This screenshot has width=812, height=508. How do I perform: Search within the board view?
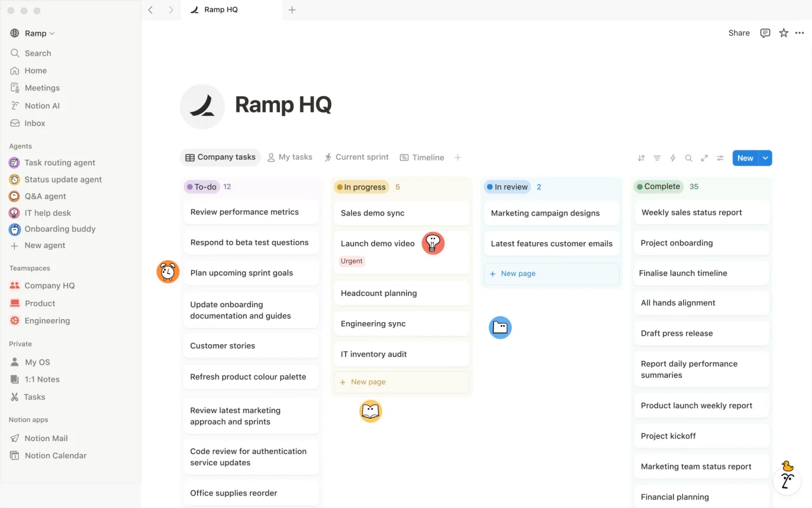click(688, 158)
